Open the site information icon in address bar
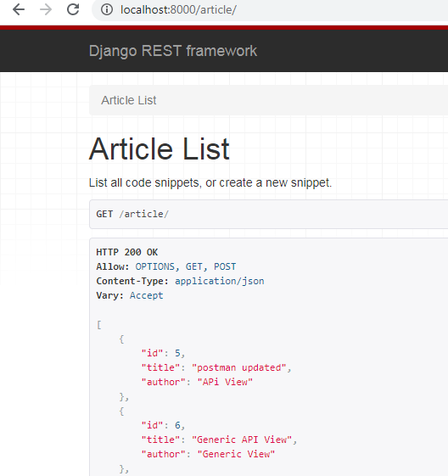This screenshot has height=476, width=448. (107, 9)
